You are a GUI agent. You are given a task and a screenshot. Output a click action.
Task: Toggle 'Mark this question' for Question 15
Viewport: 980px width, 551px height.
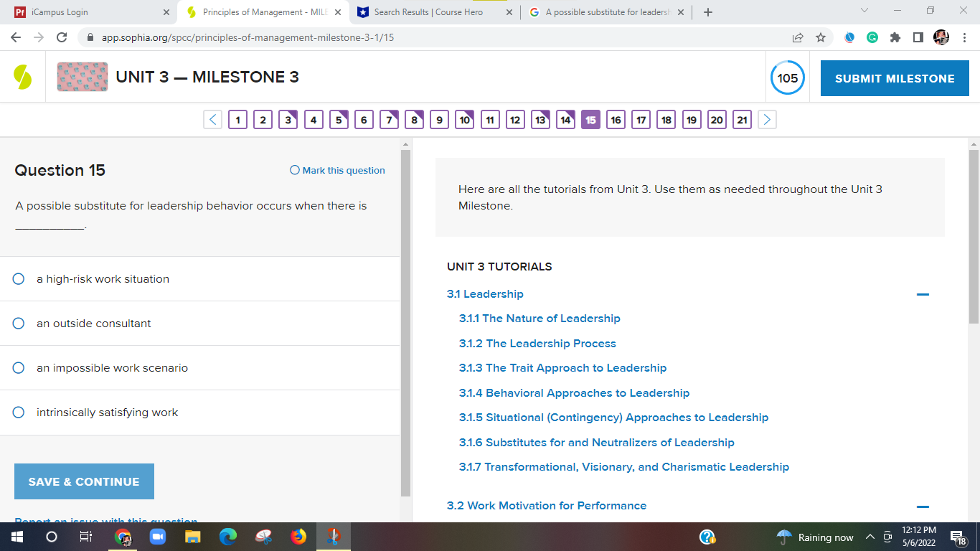[337, 170]
